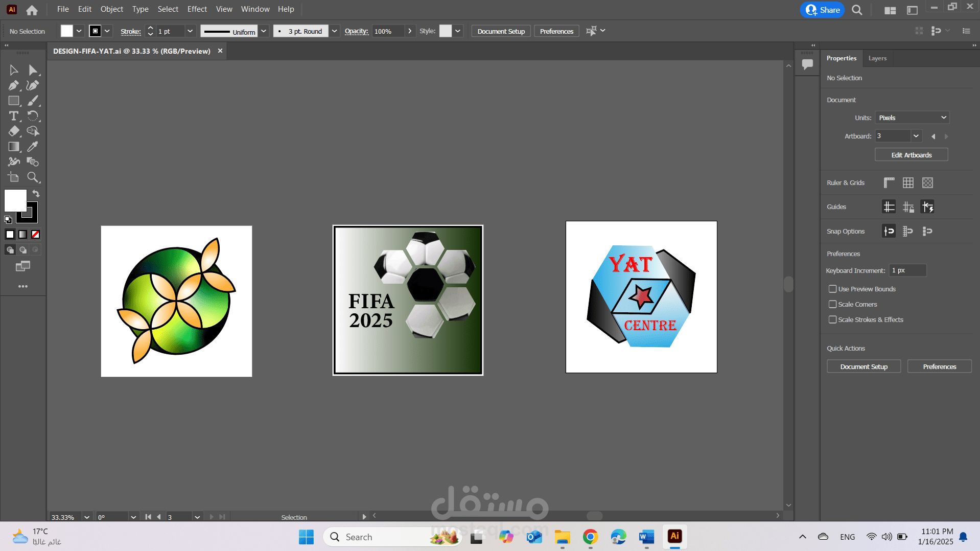This screenshot has height=551, width=980.
Task: Reset to default fill and stroke
Action: [x=8, y=220]
